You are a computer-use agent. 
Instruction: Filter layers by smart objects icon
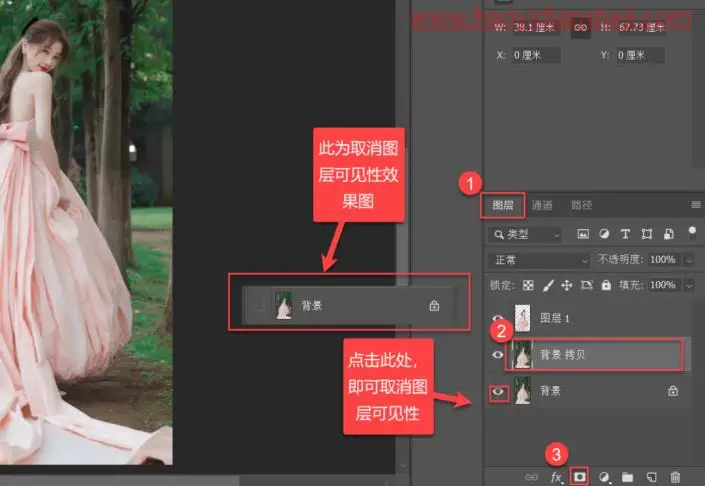[669, 234]
